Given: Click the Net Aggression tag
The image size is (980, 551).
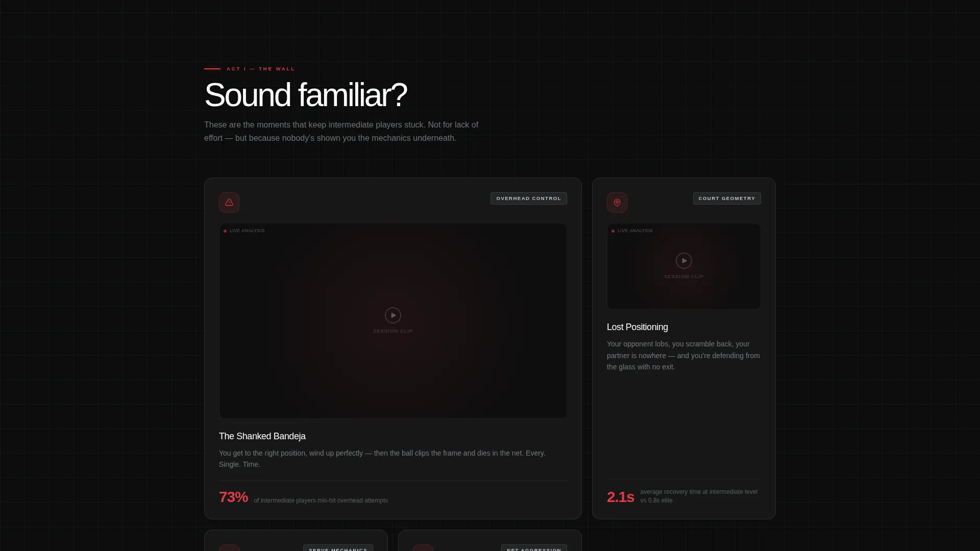Looking at the screenshot, I should pyautogui.click(x=534, y=548).
